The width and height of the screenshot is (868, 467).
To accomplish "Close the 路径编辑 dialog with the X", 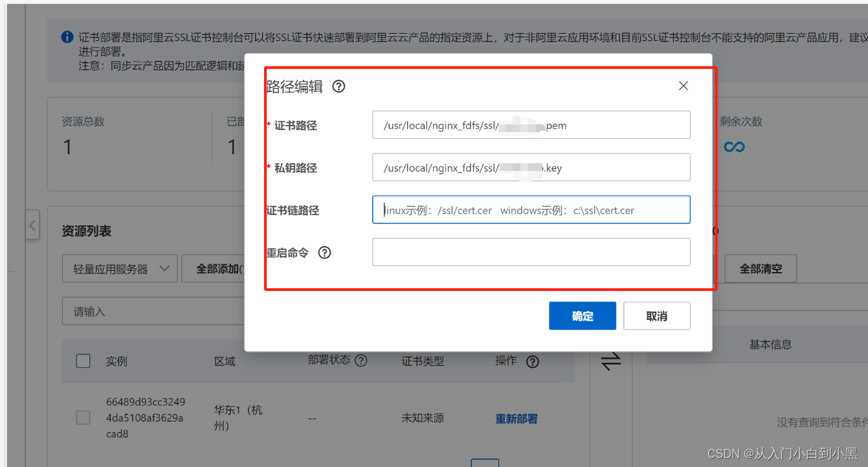I will click(x=684, y=85).
